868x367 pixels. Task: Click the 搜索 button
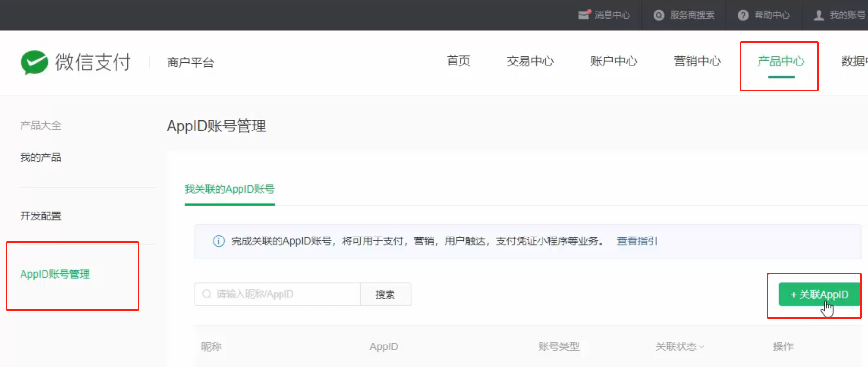(x=385, y=294)
